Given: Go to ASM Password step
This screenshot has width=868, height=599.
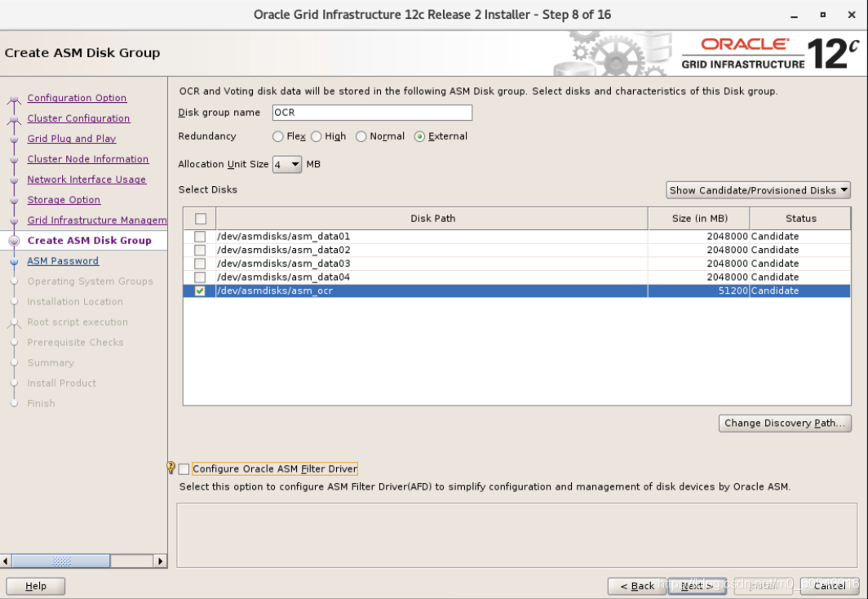Looking at the screenshot, I should [63, 261].
